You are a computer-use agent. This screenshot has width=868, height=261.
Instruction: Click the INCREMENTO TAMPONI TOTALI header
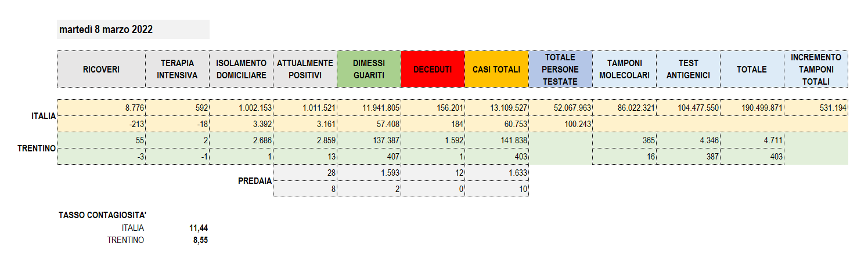click(816, 69)
